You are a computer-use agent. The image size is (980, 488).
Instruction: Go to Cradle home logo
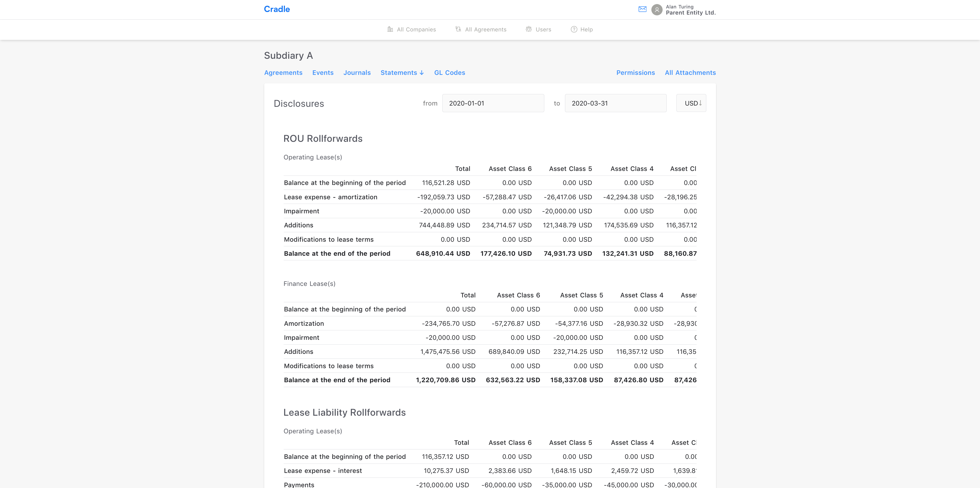276,9
